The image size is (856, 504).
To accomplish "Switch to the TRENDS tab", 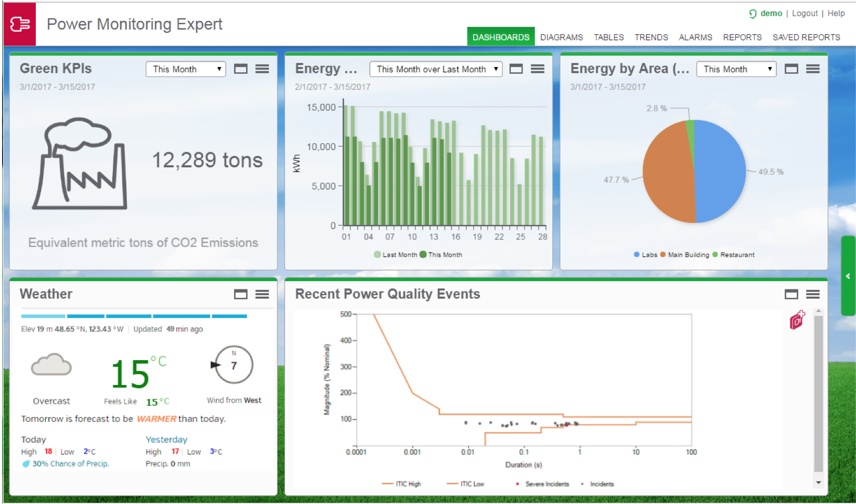I will 651,37.
